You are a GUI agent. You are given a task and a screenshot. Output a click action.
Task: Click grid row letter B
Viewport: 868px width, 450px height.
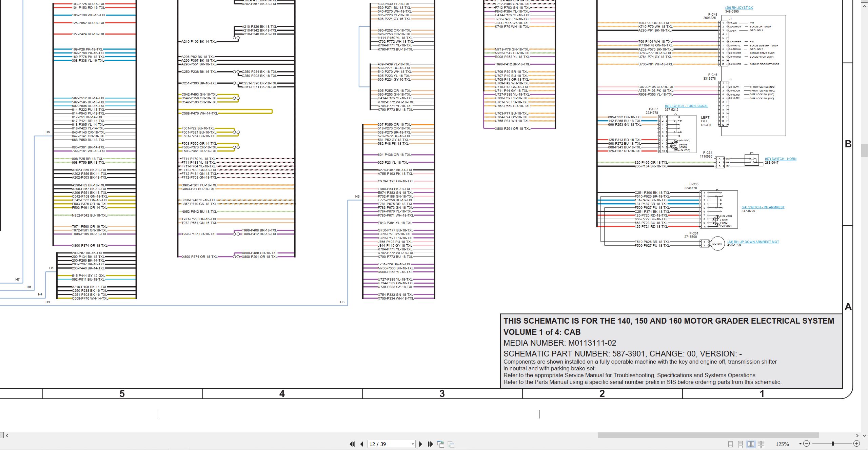tap(848, 144)
